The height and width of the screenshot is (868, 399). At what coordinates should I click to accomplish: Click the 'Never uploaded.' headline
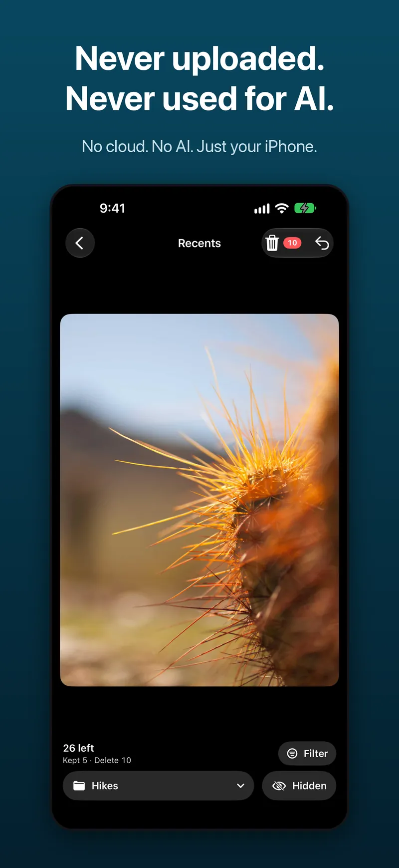(199, 58)
